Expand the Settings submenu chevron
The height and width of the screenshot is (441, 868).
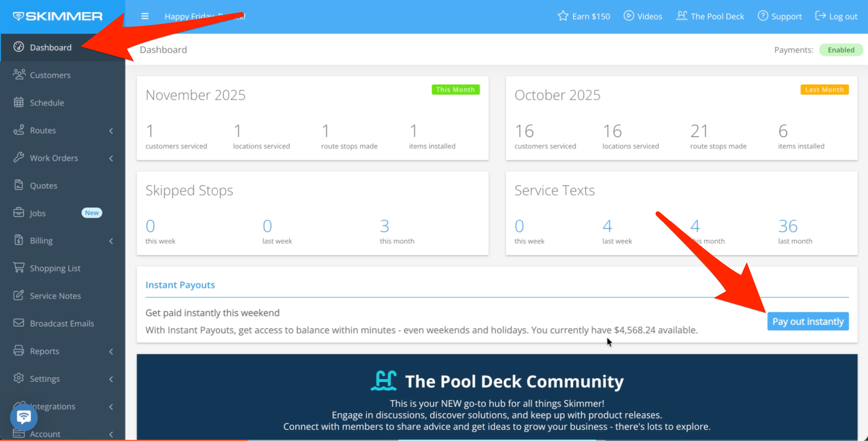(111, 379)
